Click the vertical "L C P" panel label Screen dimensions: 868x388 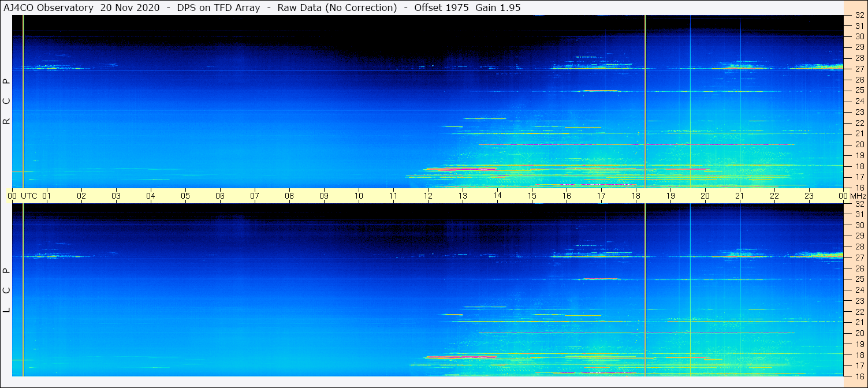[7, 290]
